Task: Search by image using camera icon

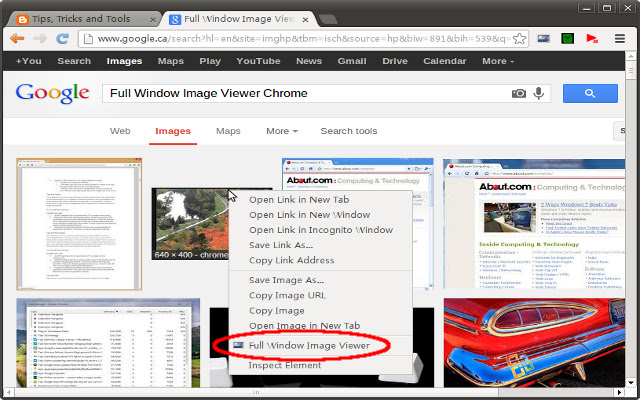Action: pyautogui.click(x=519, y=93)
